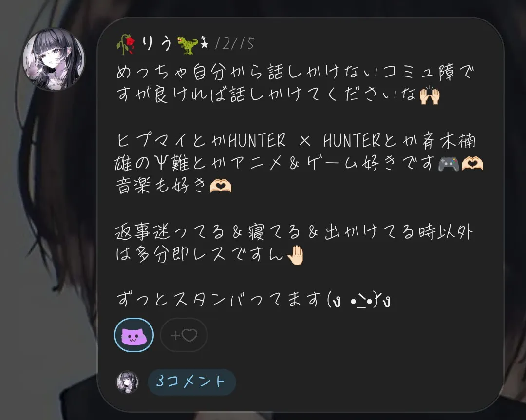Click the purple cat reaction button
The width and height of the screenshot is (526, 420).
(134, 335)
